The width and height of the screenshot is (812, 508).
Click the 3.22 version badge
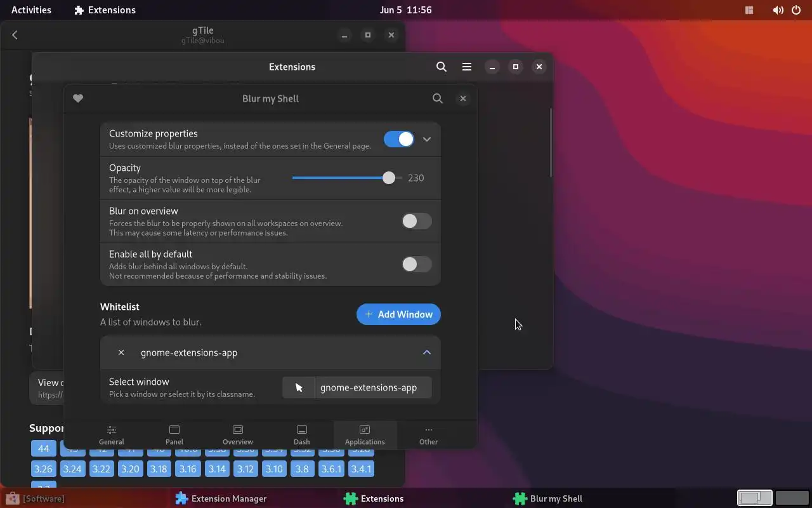[101, 469]
